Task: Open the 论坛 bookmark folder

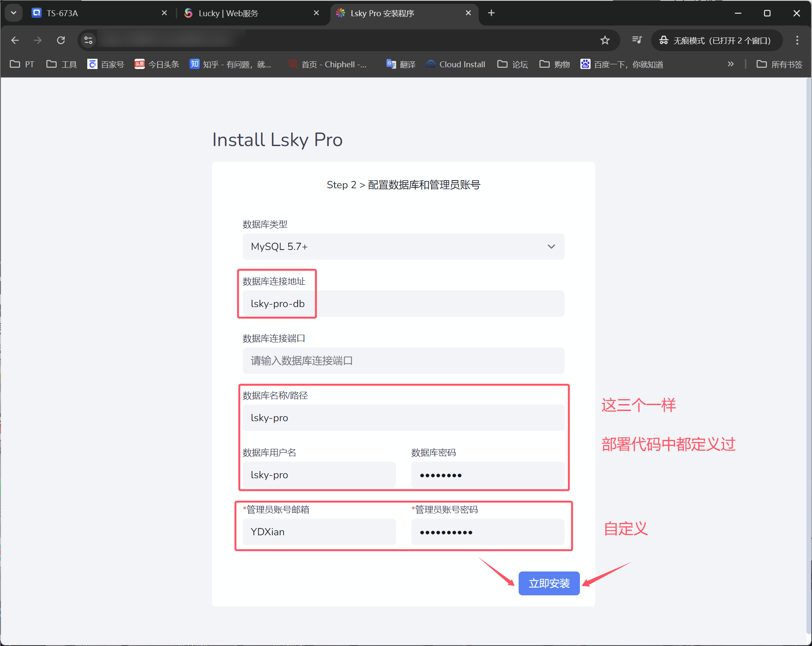Action: click(x=513, y=64)
